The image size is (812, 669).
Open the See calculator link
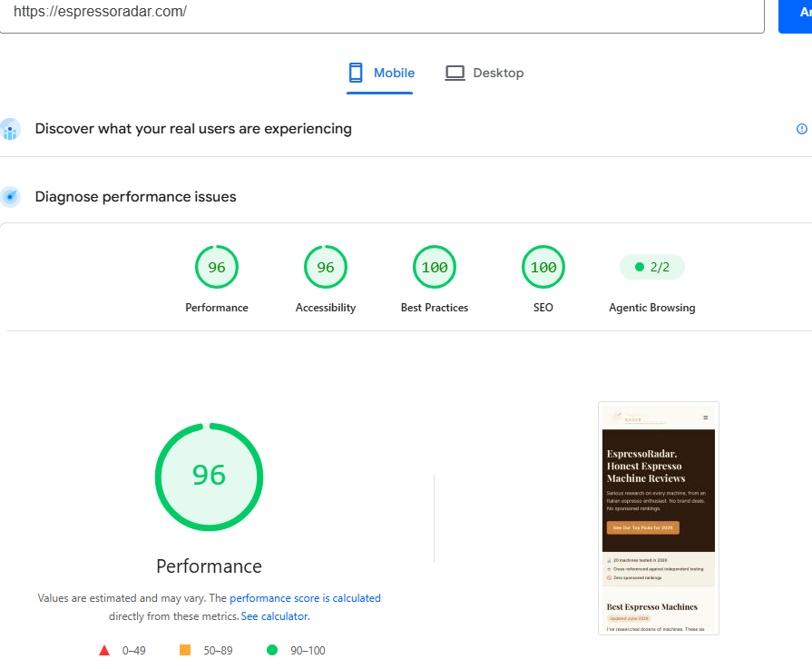(275, 616)
